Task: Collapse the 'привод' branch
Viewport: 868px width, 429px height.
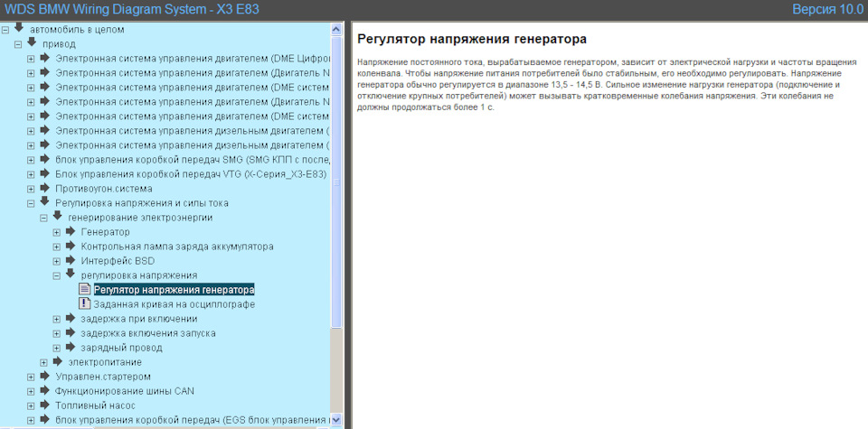Action: (x=18, y=44)
